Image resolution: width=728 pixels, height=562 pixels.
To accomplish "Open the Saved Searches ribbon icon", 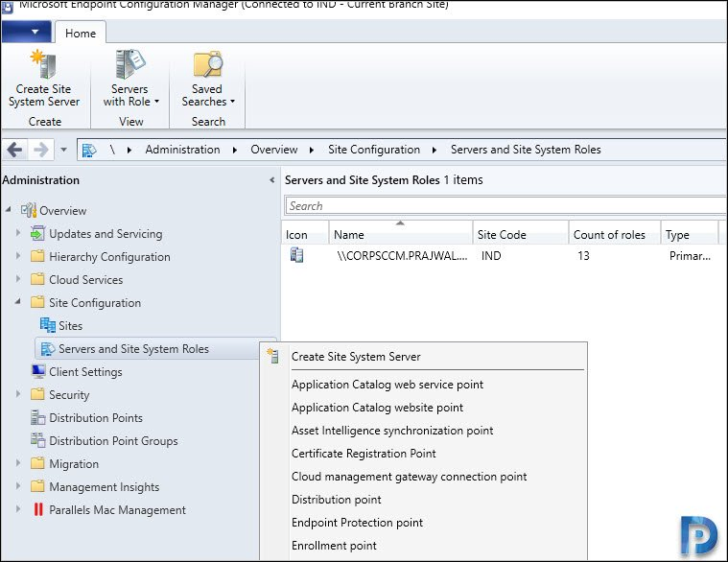I will click(x=207, y=64).
